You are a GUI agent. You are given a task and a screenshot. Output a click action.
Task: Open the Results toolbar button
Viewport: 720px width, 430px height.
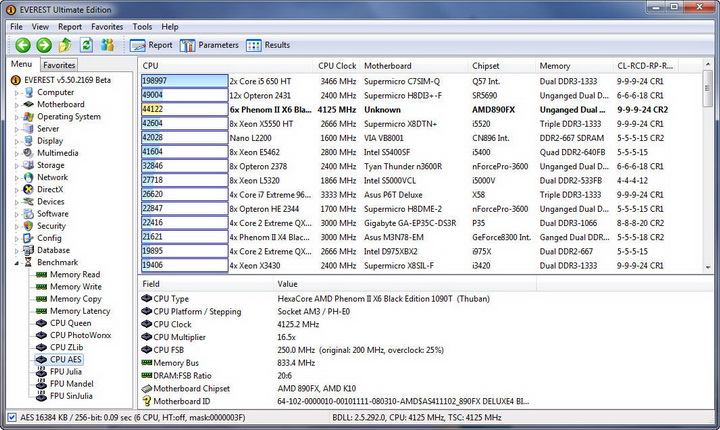pyautogui.click(x=268, y=45)
